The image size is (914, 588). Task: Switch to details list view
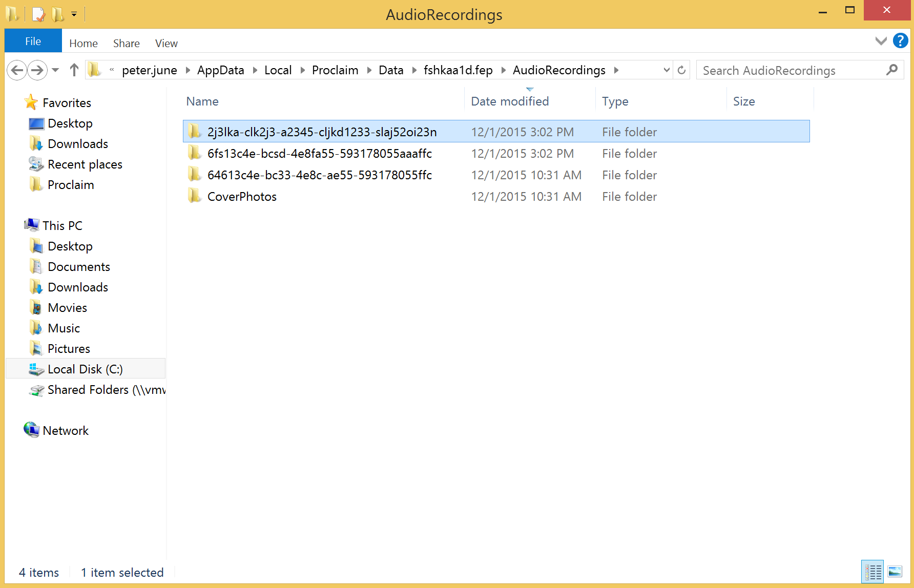coord(873,572)
